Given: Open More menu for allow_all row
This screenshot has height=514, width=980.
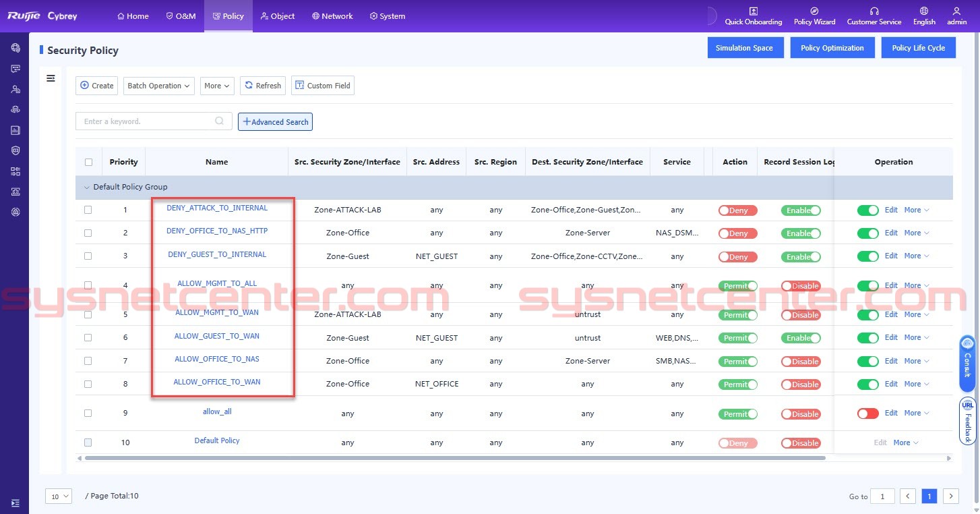Looking at the screenshot, I should [x=917, y=413].
